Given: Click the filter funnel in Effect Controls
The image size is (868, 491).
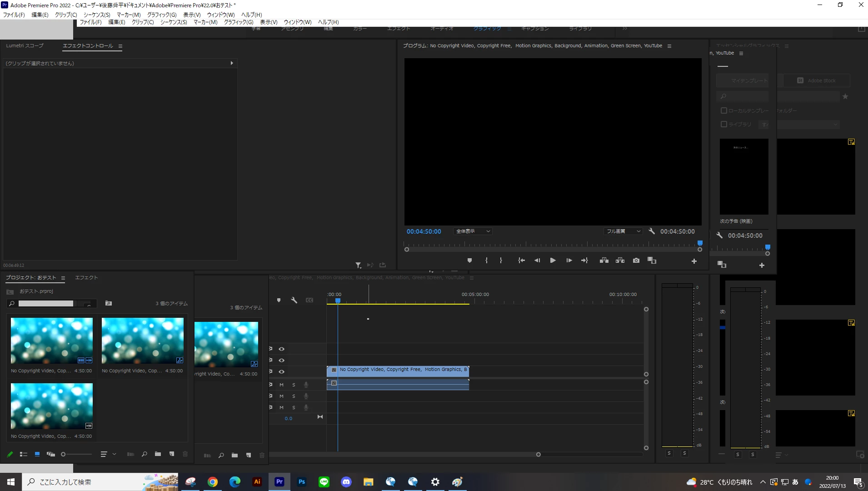Looking at the screenshot, I should pos(359,265).
